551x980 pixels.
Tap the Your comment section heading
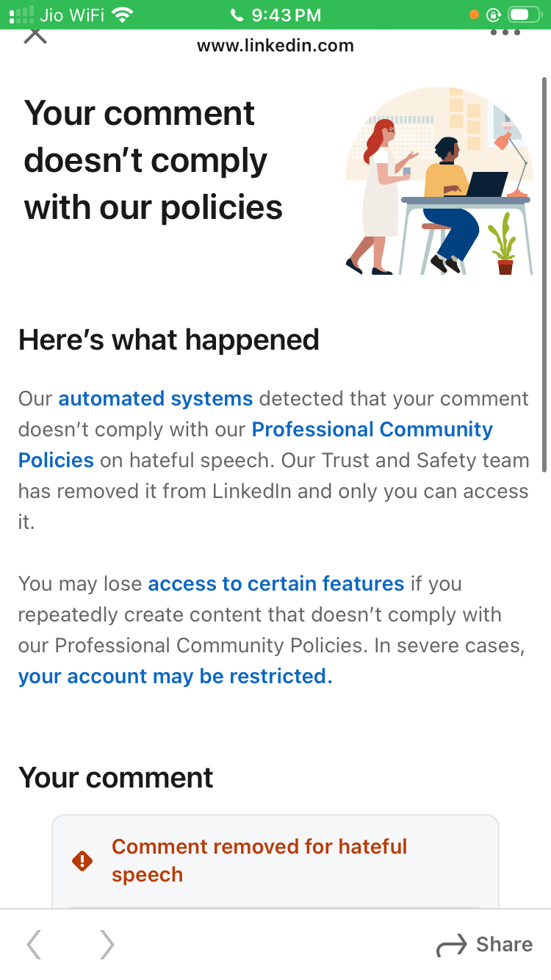point(116,777)
